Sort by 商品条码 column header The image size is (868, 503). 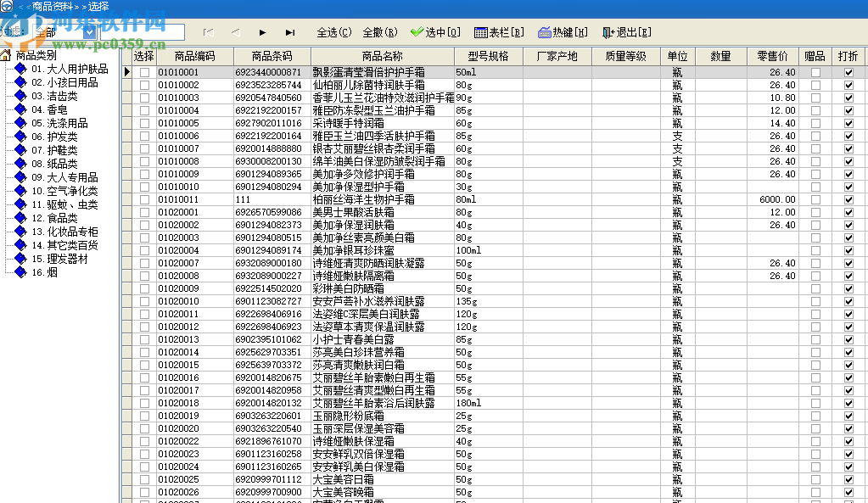[272, 56]
